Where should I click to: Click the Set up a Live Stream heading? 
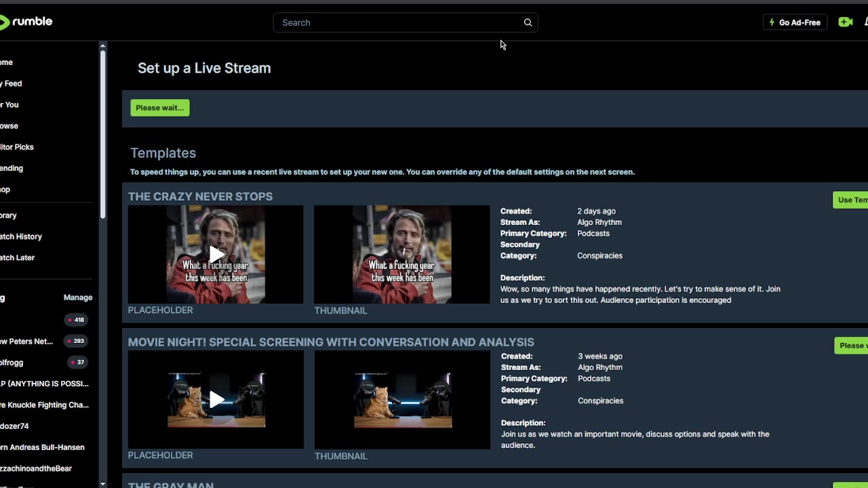click(204, 68)
